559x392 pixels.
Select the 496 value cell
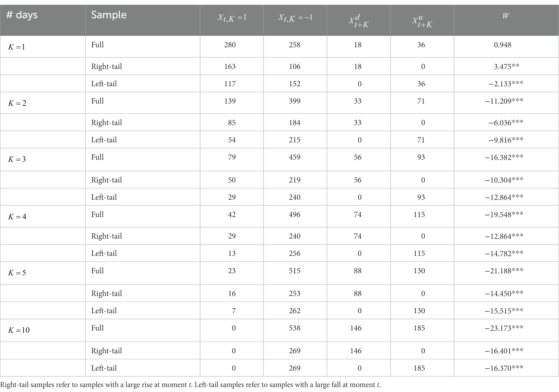[295, 215]
